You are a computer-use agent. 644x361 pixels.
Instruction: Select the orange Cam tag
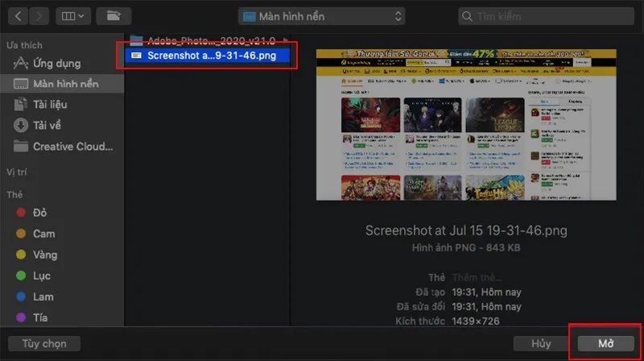(x=43, y=234)
